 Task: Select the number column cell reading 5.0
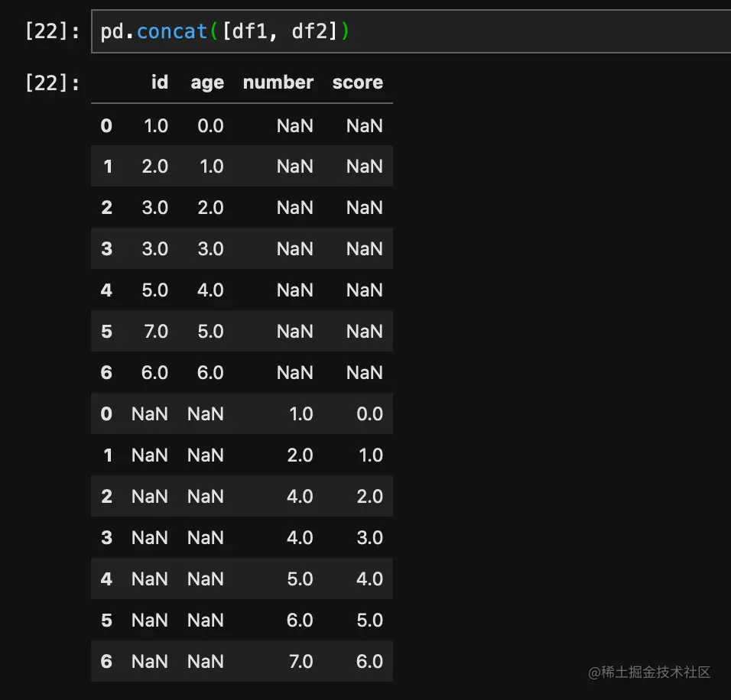pos(300,578)
